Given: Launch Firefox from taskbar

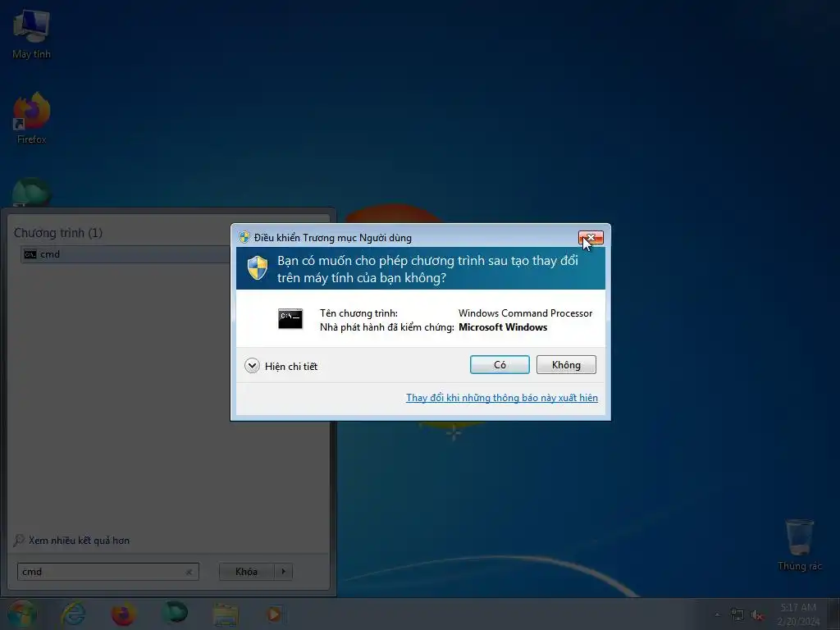Looking at the screenshot, I should [x=123, y=614].
